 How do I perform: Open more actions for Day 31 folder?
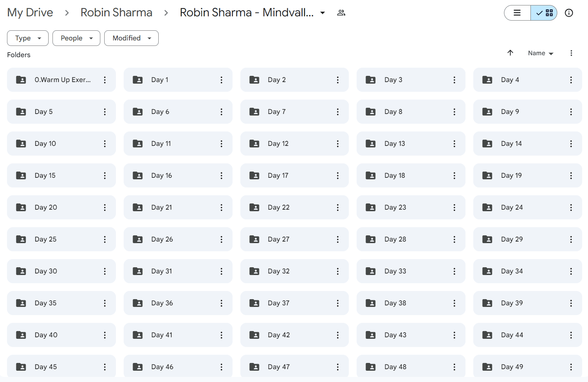221,271
